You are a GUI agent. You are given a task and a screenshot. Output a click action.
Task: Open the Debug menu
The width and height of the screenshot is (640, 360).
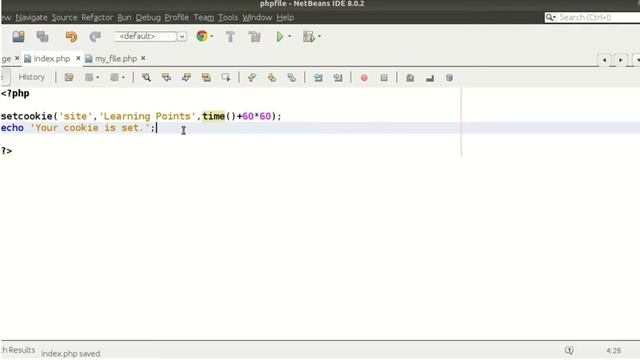point(148,18)
